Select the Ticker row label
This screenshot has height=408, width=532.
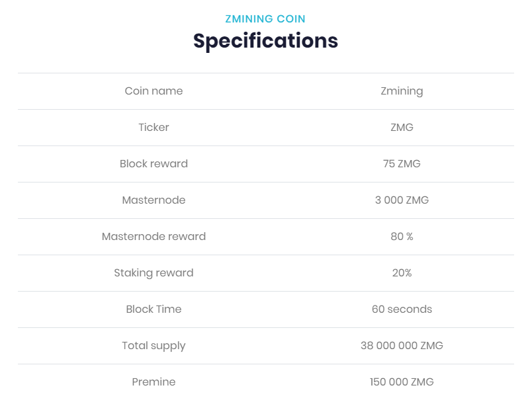pos(154,127)
